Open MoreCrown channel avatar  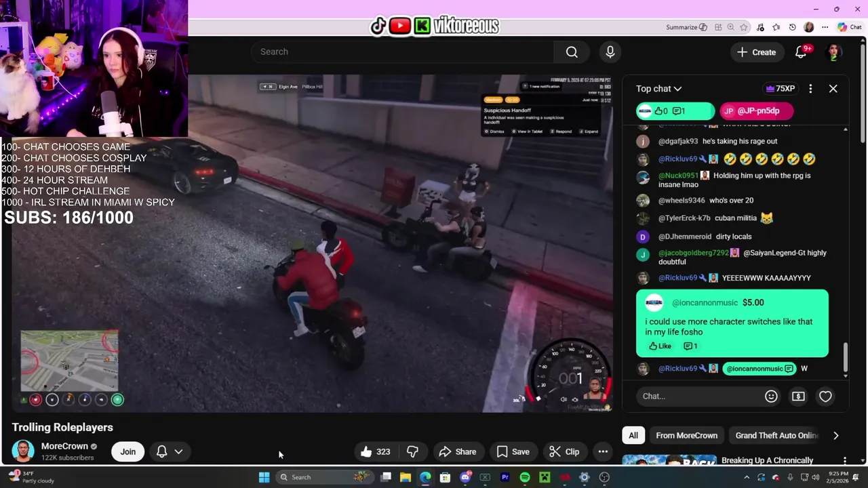23,451
